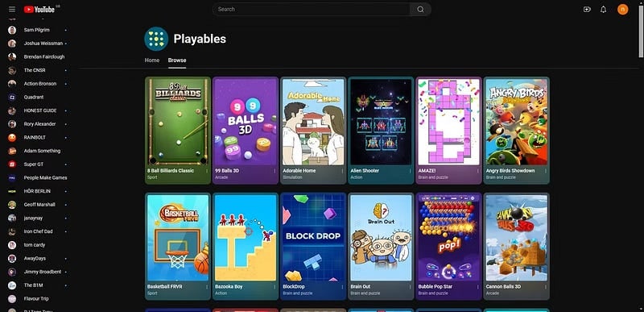Open Angry Birds Showdown game thumbnail
644x312 pixels.
[x=516, y=122]
